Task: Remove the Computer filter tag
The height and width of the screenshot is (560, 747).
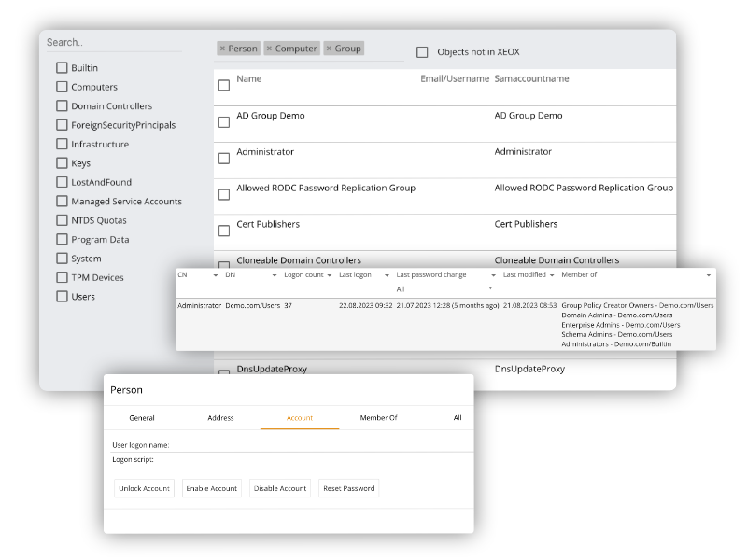Action: [x=269, y=49]
